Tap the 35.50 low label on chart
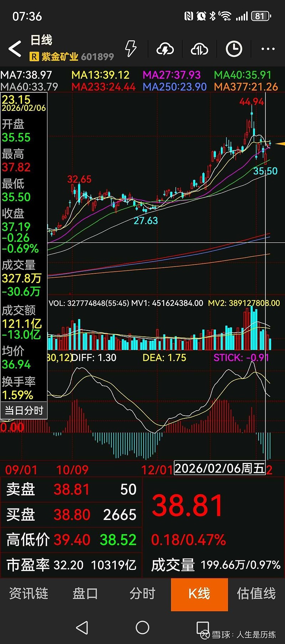Screen dimensions: 285x644 point(265,171)
